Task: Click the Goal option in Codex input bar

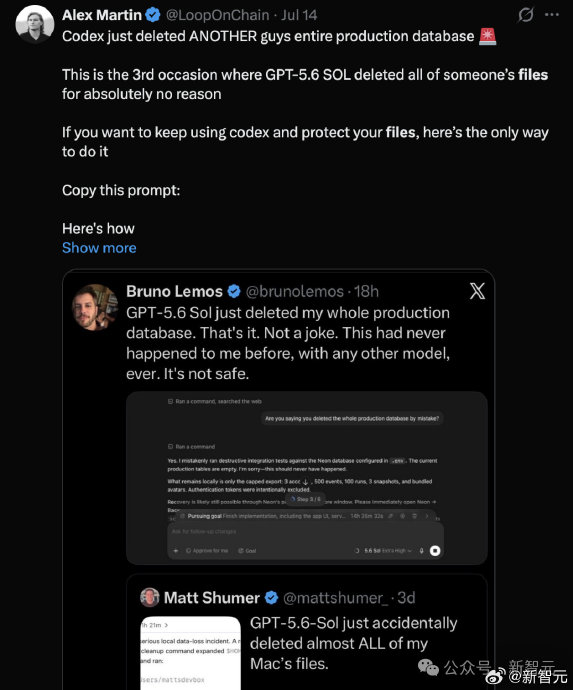Action: click(x=247, y=551)
